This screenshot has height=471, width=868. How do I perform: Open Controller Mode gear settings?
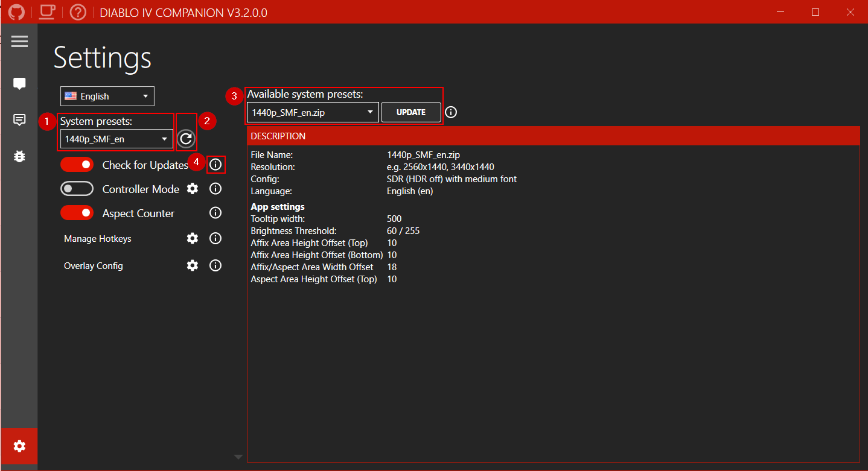click(193, 189)
